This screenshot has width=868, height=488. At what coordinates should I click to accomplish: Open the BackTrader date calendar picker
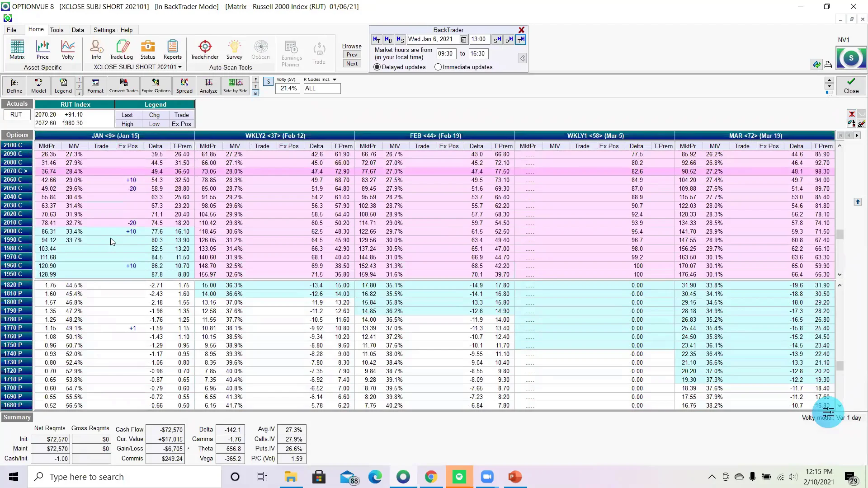(x=463, y=40)
